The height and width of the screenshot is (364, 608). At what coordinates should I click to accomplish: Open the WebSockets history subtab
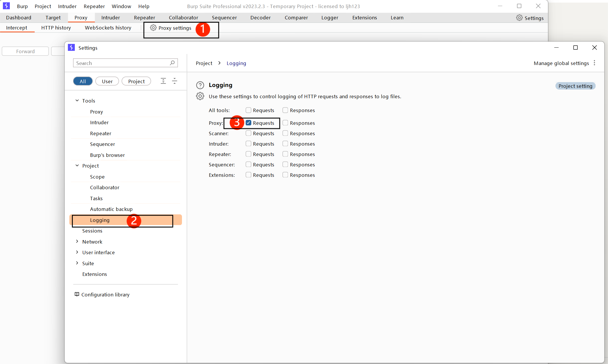[108, 28]
